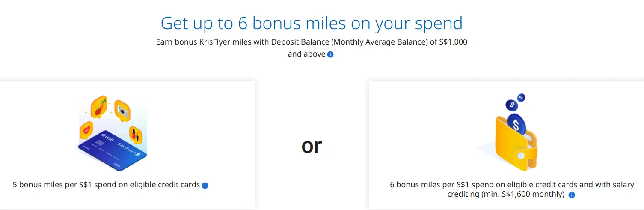Screen dimensions: 644x210
Task: Click the "Earn bonus KrisFlyer miles" description text
Action: point(312,42)
